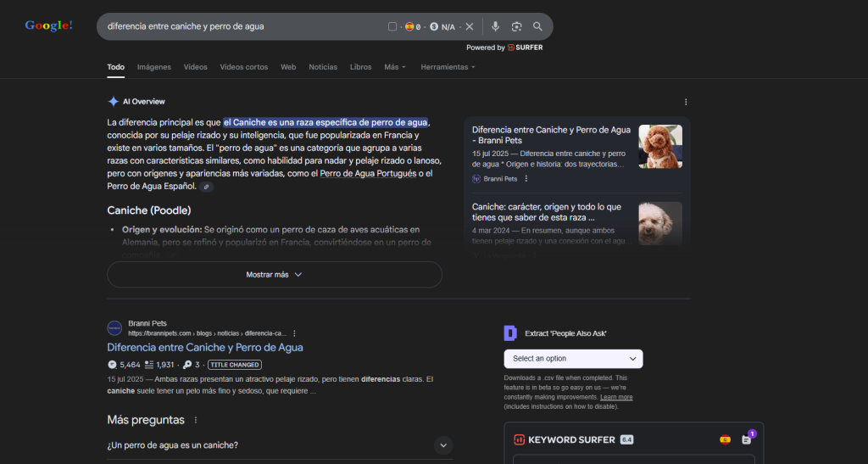Viewport: 868px width, 464px height.
Task: Open search by image camera icon
Action: (516, 26)
